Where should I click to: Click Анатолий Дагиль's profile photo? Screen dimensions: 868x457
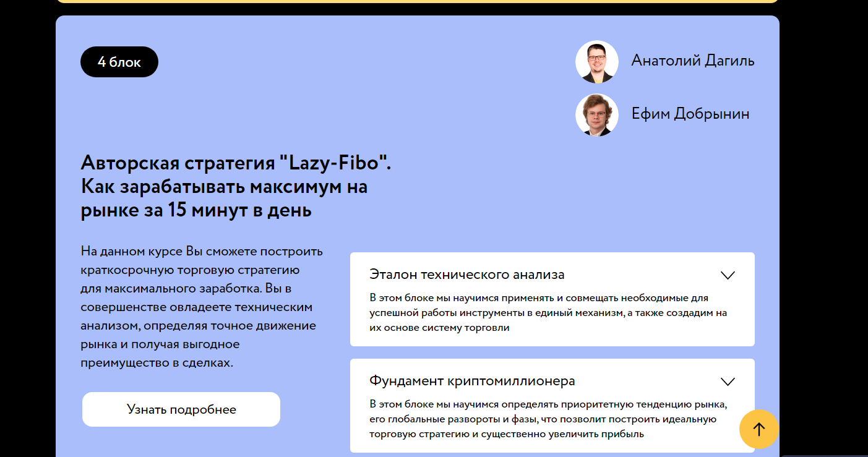(x=596, y=61)
